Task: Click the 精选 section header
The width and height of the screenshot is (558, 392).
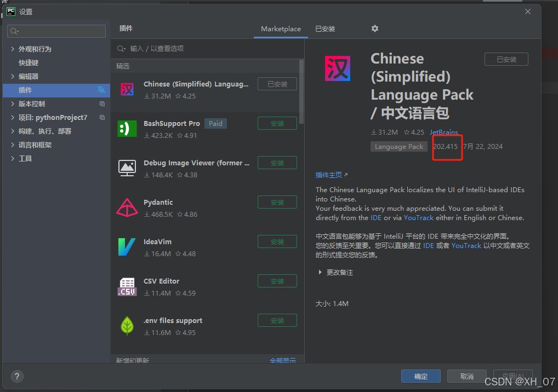Action: click(x=123, y=66)
